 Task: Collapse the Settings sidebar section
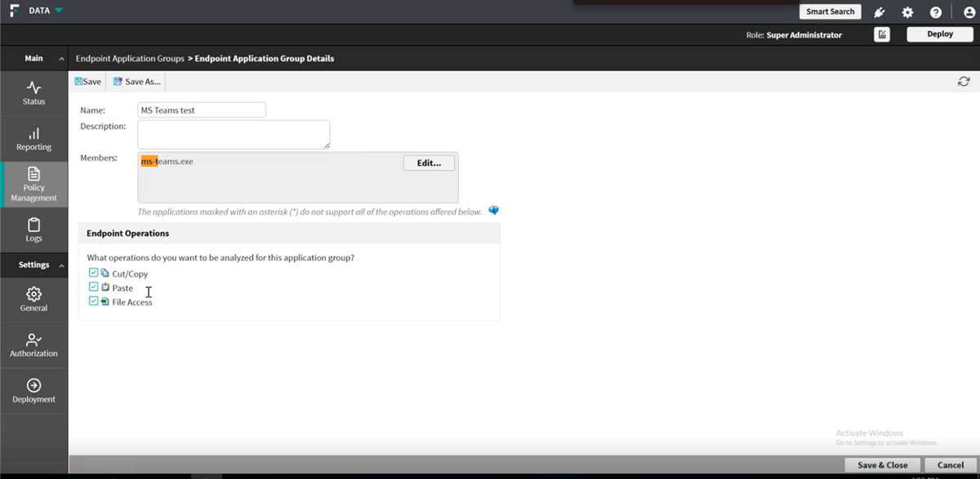(61, 266)
